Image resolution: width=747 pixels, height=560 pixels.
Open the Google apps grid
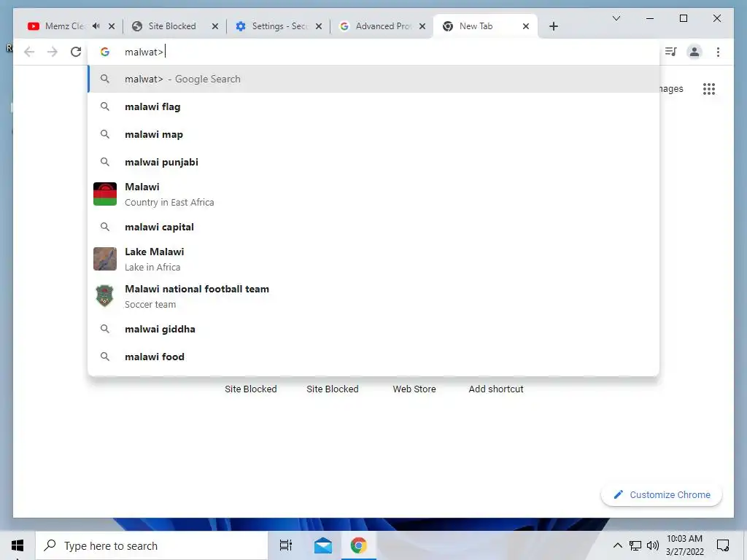(709, 88)
